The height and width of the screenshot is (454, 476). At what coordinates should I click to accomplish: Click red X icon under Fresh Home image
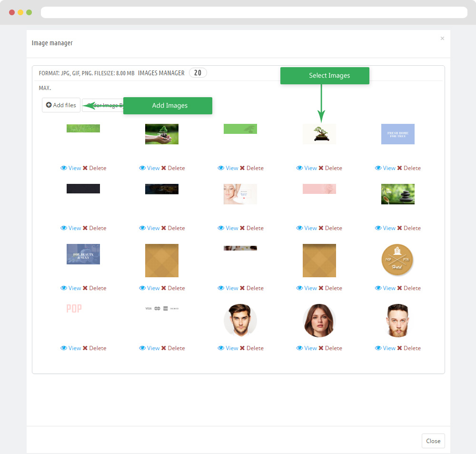tap(400, 168)
